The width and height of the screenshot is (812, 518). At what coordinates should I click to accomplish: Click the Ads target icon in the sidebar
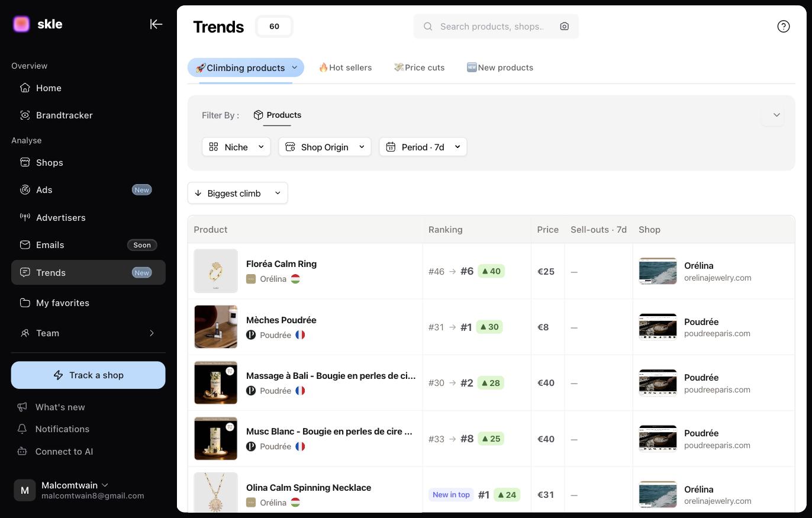pyautogui.click(x=25, y=189)
